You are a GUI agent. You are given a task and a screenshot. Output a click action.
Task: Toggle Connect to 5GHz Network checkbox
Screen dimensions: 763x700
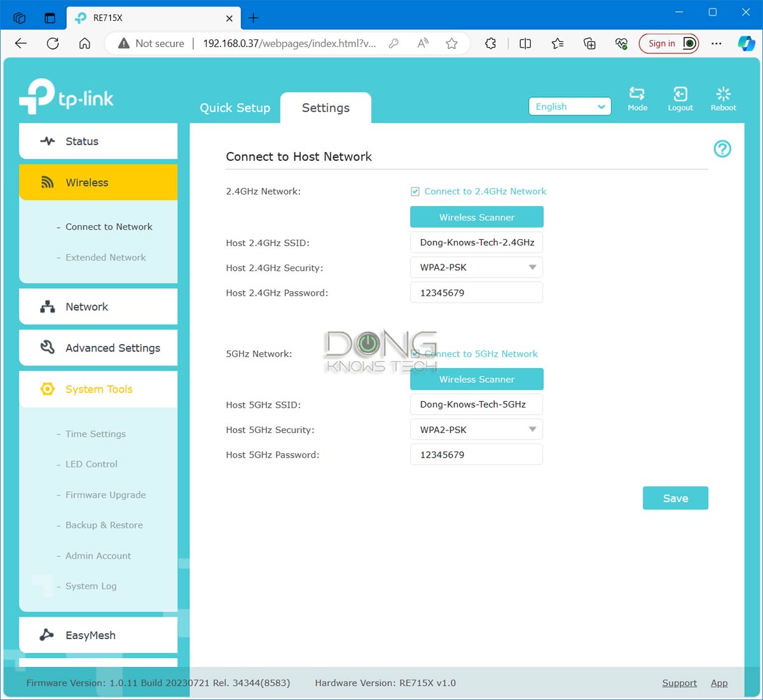(415, 354)
